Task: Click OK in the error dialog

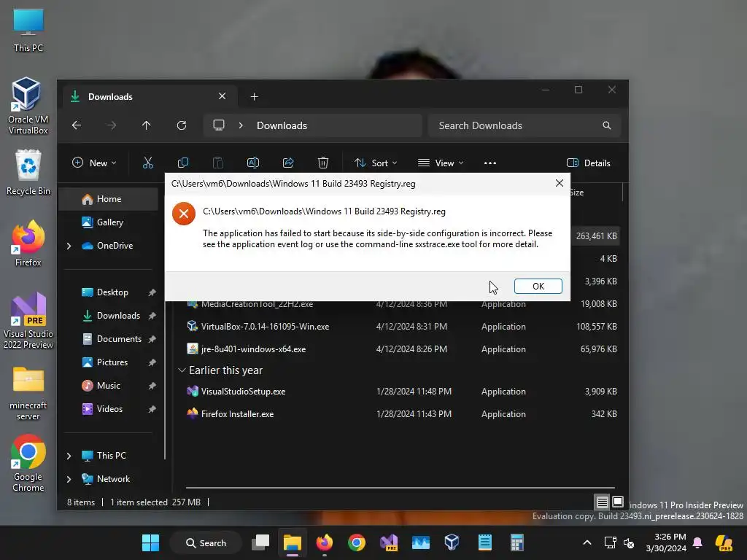Action: coord(538,286)
